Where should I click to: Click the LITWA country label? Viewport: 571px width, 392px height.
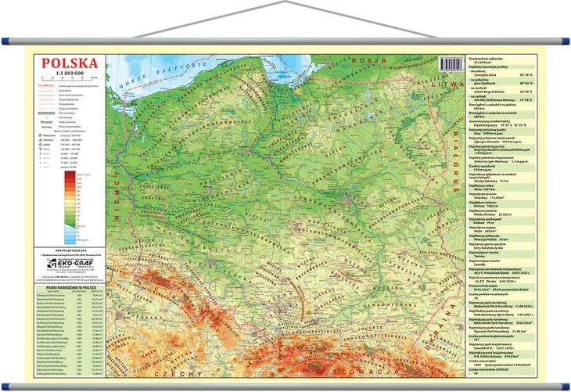(x=447, y=85)
